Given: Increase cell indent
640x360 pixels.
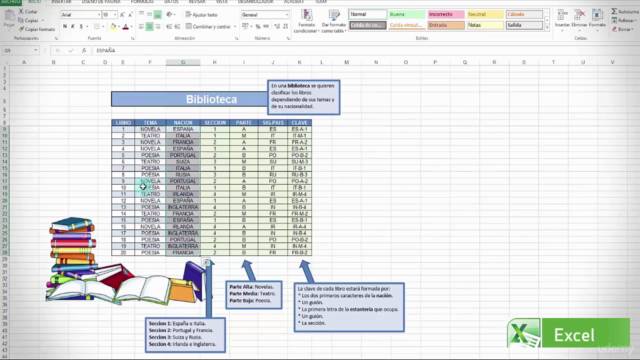Looking at the screenshot, I should [177, 27].
